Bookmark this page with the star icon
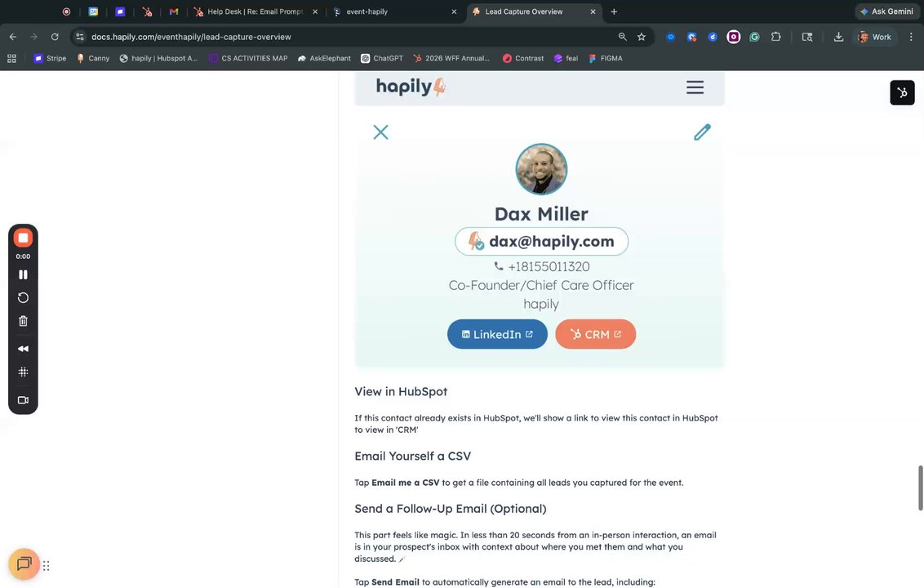The width and height of the screenshot is (924, 588). tap(641, 37)
